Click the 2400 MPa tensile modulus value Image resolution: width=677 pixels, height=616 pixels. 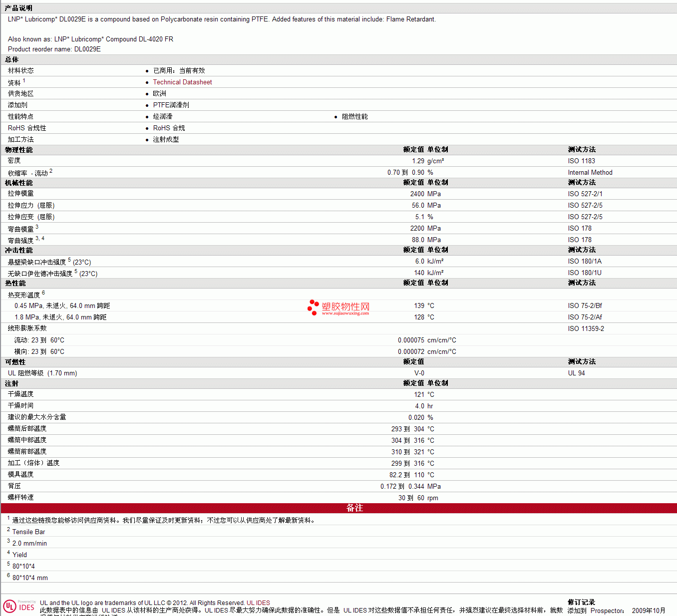tap(425, 194)
